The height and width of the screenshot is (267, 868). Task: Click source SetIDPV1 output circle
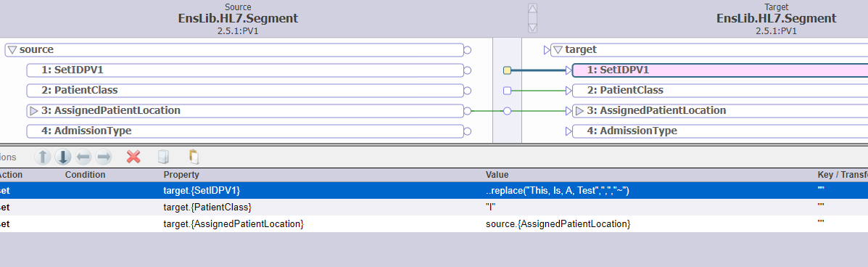pos(467,70)
